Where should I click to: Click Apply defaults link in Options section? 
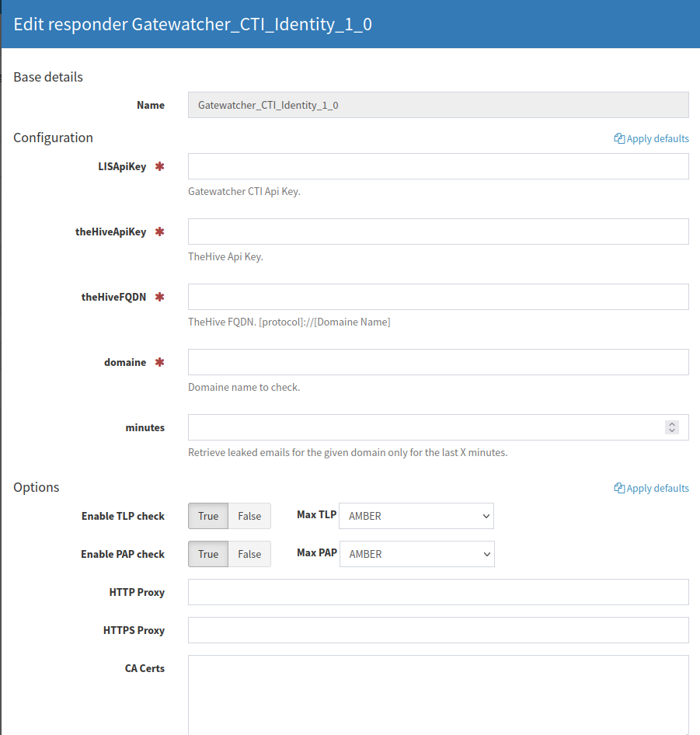(x=651, y=488)
